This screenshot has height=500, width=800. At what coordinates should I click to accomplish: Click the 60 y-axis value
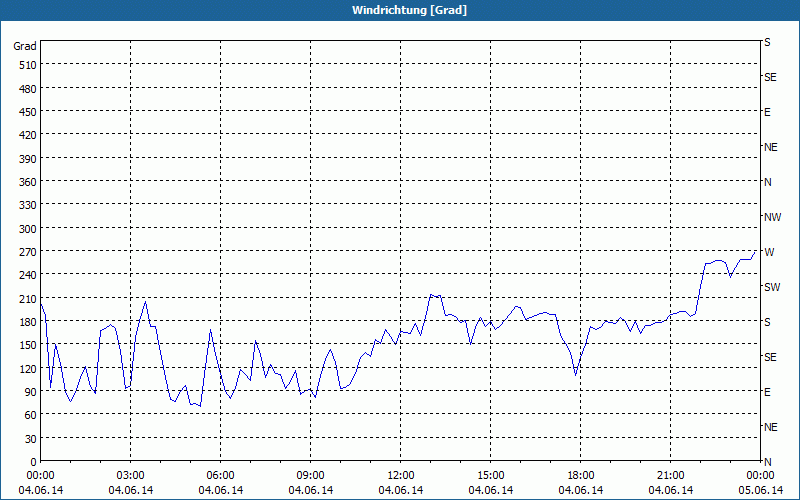point(31,415)
